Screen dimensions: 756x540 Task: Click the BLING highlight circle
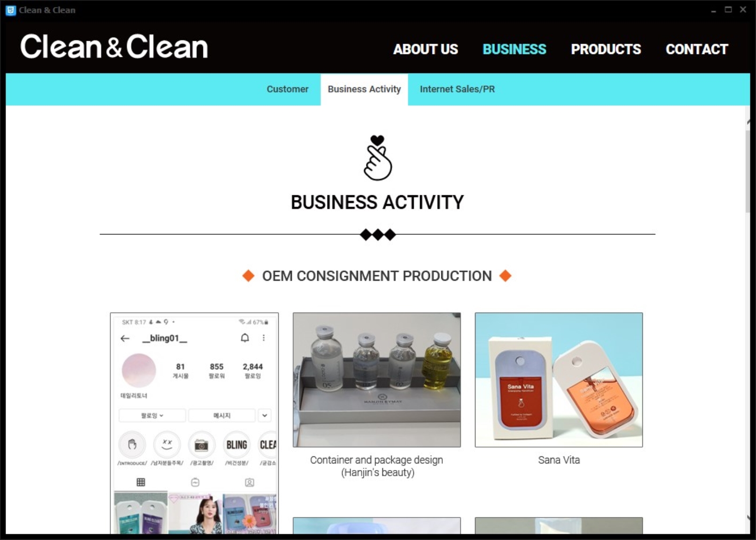236,445
